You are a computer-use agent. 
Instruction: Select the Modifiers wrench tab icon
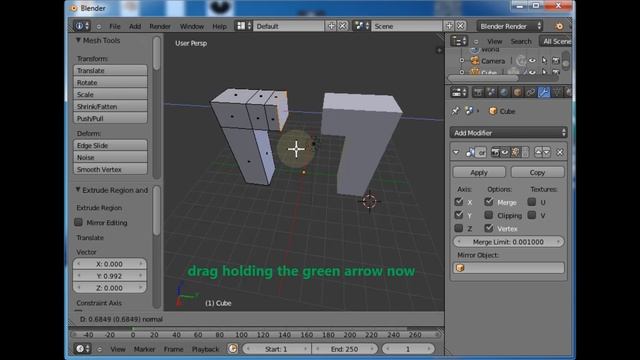click(x=544, y=92)
